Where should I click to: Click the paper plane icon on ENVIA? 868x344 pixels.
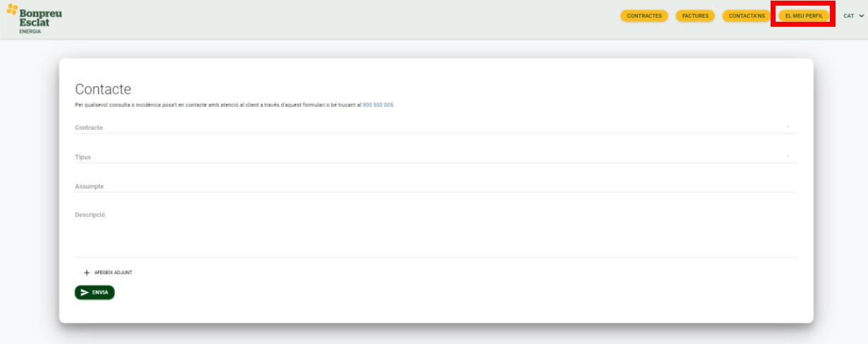(85, 293)
